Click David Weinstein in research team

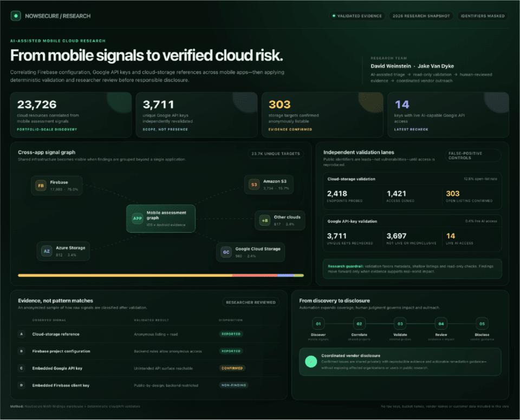tap(391, 66)
